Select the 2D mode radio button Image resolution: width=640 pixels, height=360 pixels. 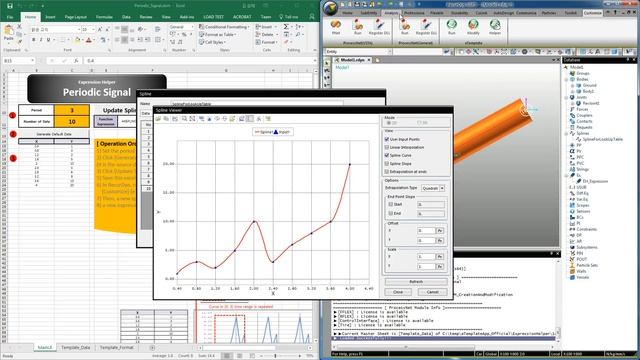pos(389,123)
